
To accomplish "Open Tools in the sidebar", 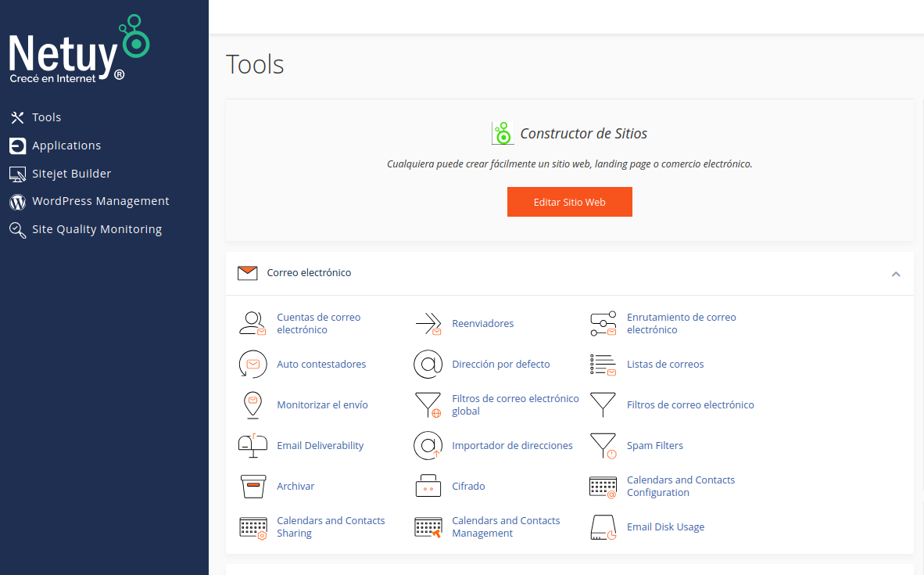I will click(46, 117).
